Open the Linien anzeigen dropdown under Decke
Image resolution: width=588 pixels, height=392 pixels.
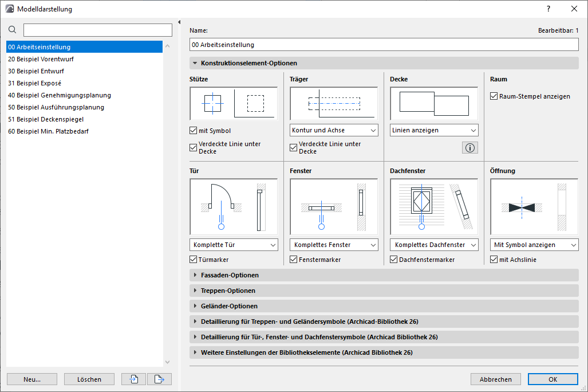click(433, 130)
